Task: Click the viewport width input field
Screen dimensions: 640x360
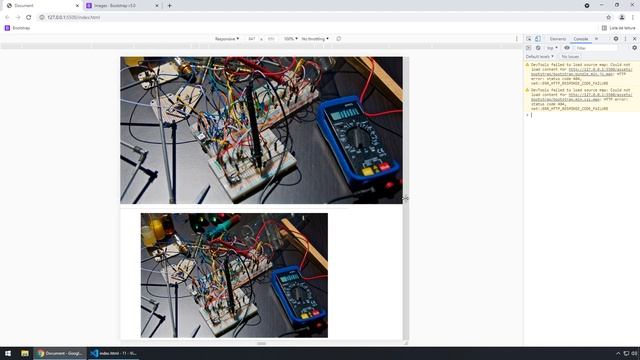Action: point(252,39)
